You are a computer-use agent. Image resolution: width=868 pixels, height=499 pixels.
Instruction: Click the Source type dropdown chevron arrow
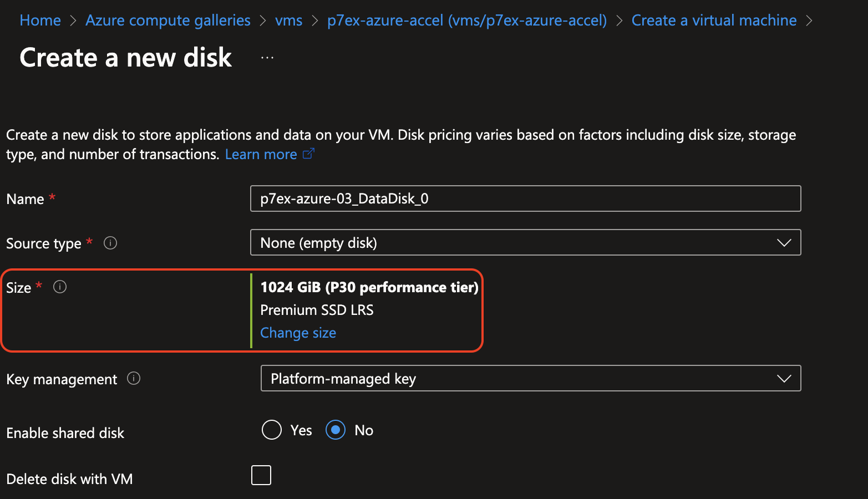pyautogui.click(x=784, y=243)
